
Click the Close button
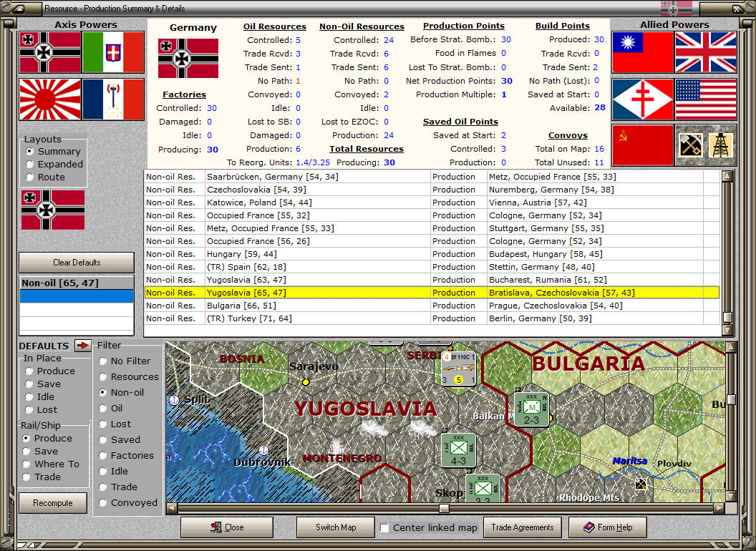[x=227, y=527]
